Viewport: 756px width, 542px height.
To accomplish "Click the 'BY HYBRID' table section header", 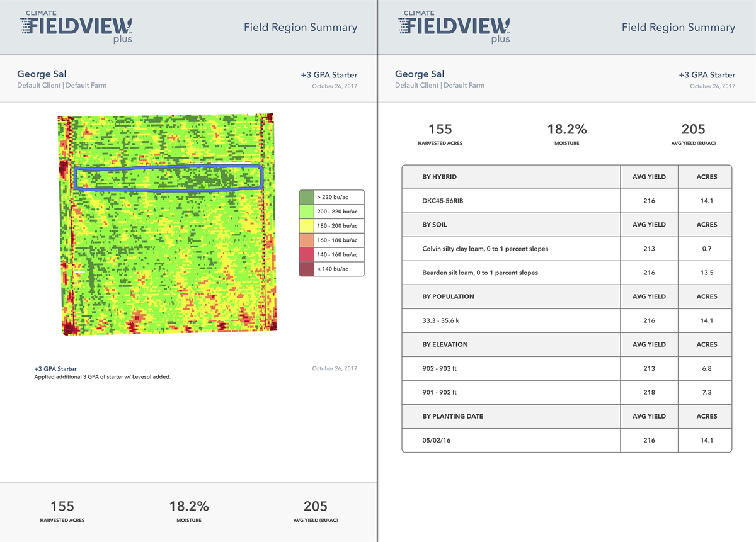I will click(567, 177).
